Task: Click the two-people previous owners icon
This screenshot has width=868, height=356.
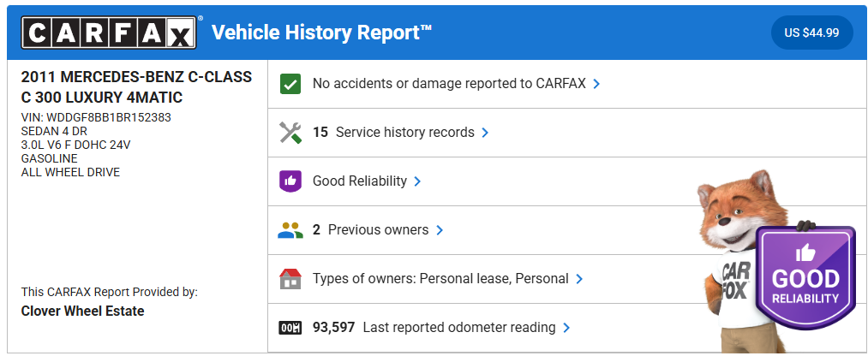Action: 290,230
